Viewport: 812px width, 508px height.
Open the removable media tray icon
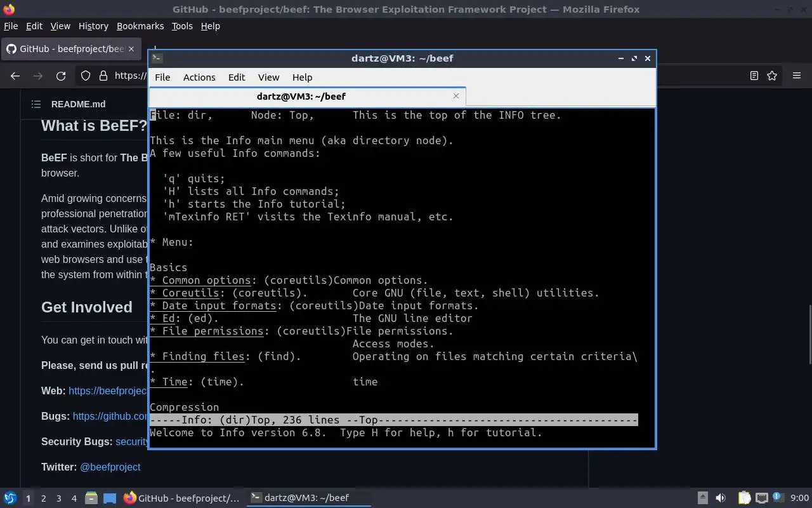[703, 498]
